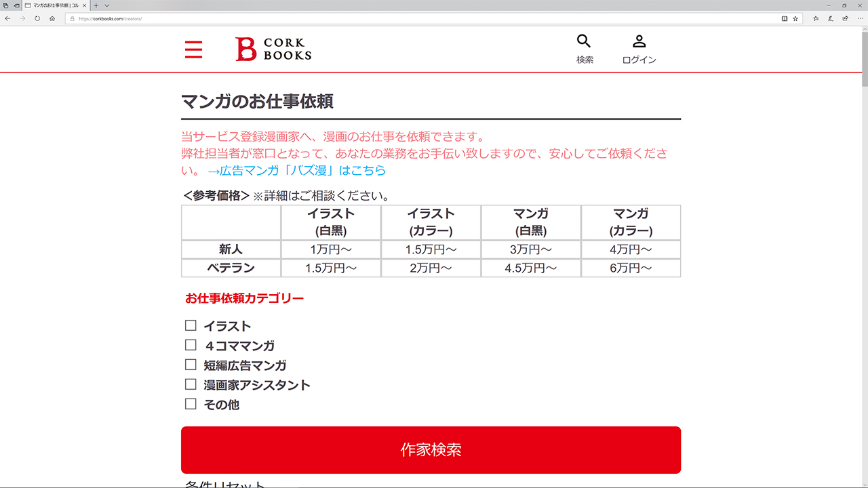This screenshot has width=868, height=488.
Task: Open reading view book icon
Action: pyautogui.click(x=785, y=18)
